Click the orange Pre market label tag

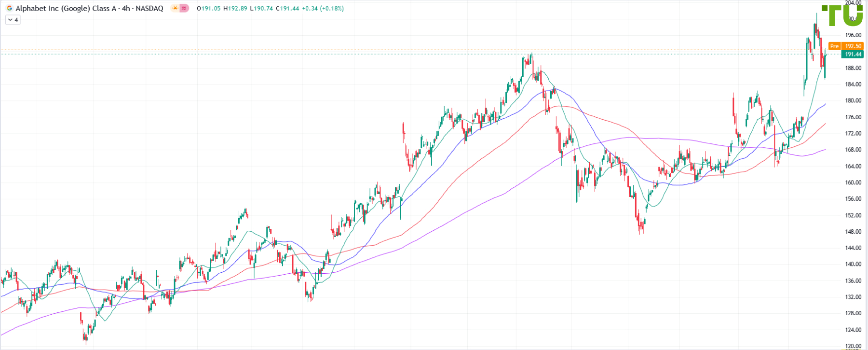pyautogui.click(x=834, y=46)
